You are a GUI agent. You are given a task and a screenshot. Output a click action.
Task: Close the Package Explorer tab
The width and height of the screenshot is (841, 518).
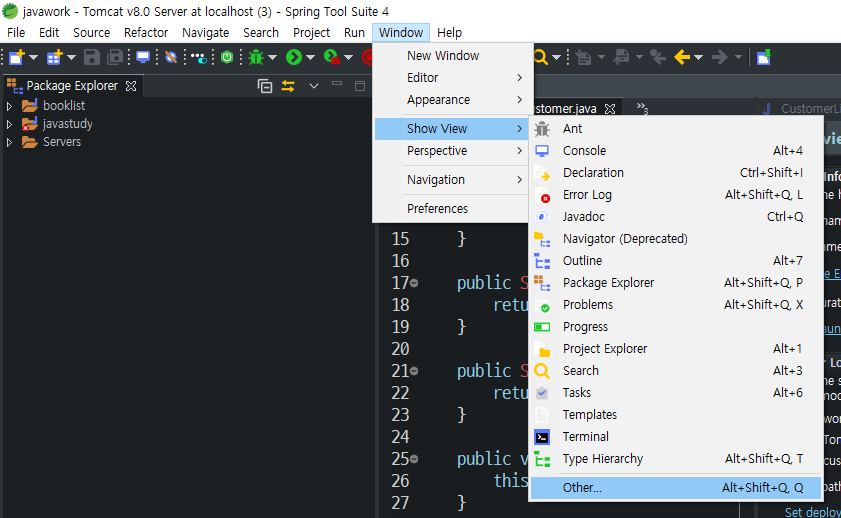pos(131,86)
